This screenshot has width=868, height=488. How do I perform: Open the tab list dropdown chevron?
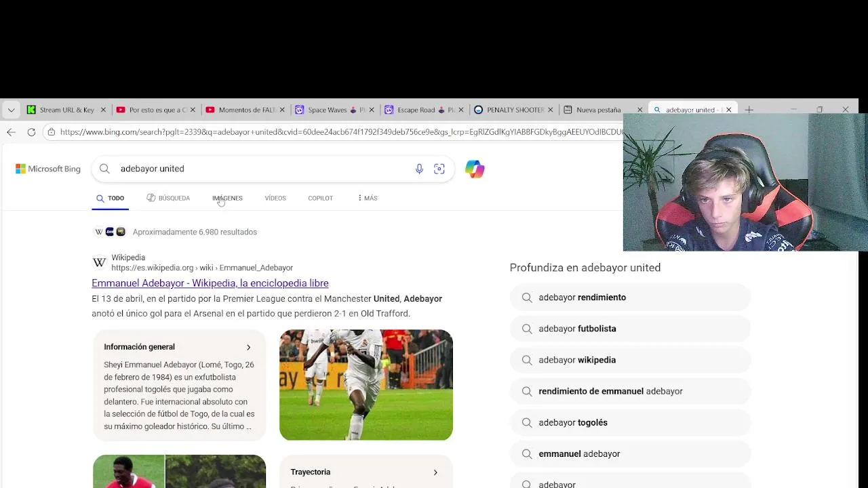coord(11,110)
